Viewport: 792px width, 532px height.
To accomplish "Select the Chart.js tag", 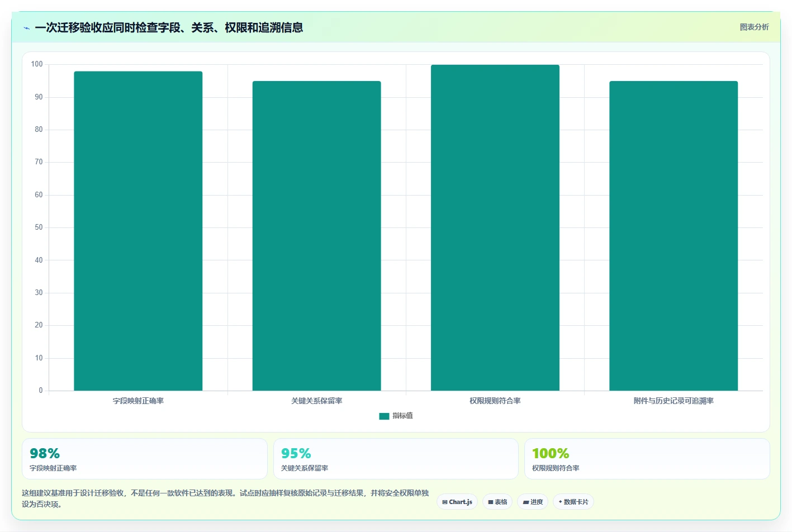I will 457,502.
